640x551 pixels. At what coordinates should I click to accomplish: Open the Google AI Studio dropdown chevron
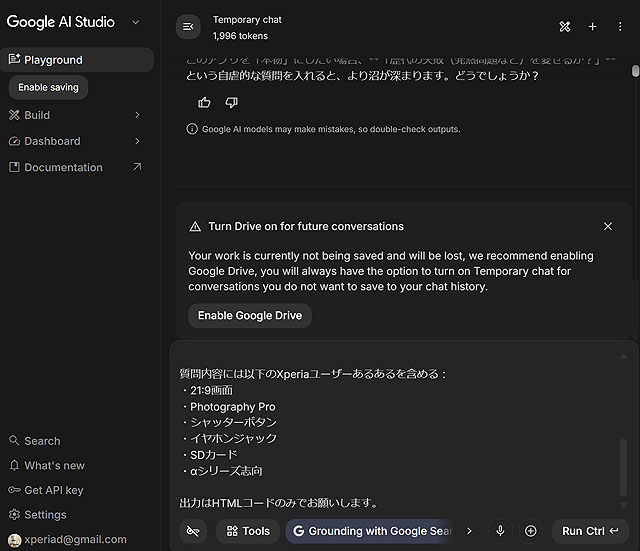tap(136, 22)
